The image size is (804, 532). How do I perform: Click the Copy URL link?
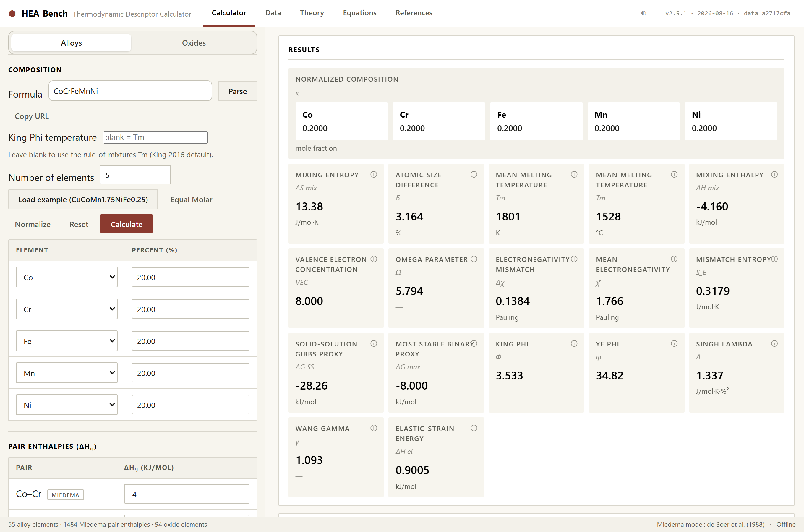(x=32, y=116)
